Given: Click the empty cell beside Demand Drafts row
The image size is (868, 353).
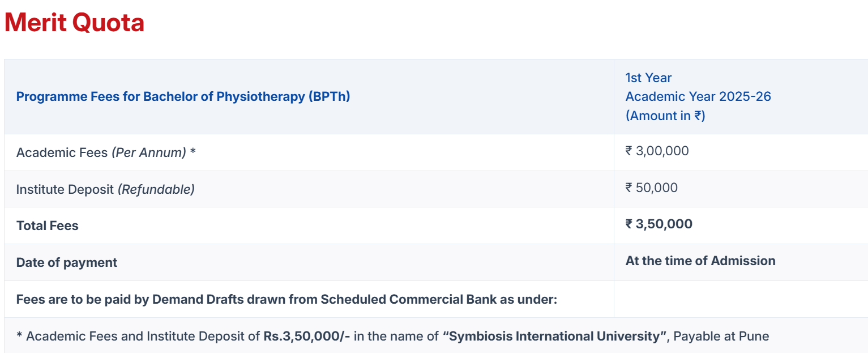Looking at the screenshot, I should [739, 299].
